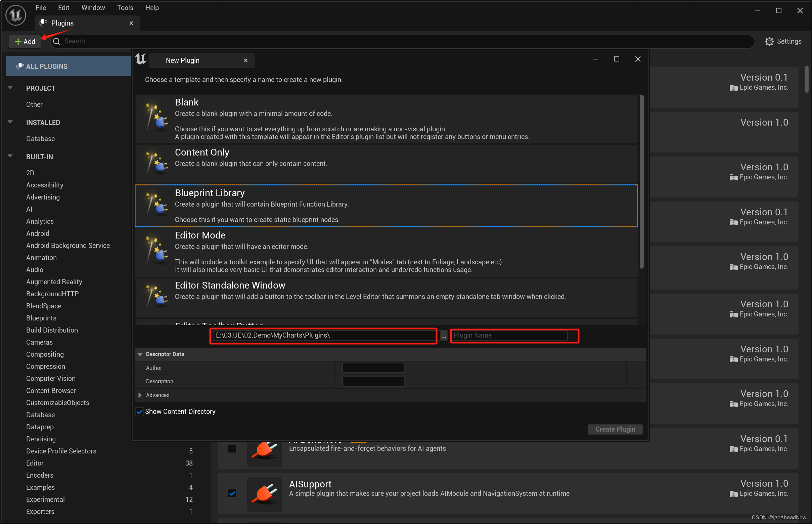Open folder browse ellipsis button
Image resolution: width=812 pixels, height=524 pixels.
pyautogui.click(x=443, y=336)
